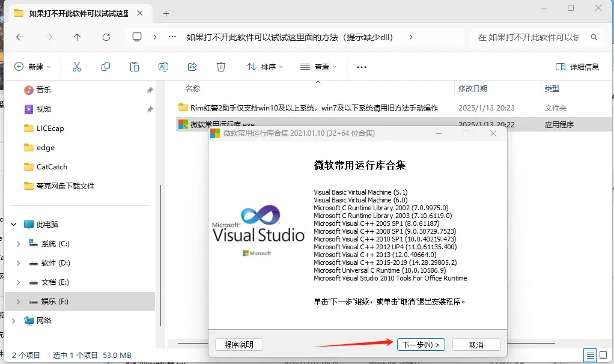Viewport: 614px width, 364px height.
Task: Click the Rename icon in toolbar
Action: [x=163, y=67]
